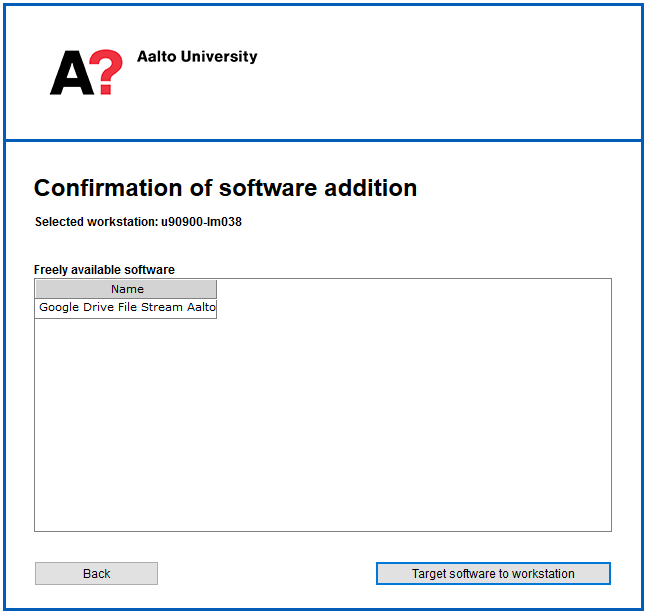Click 'Target software to workstation' button
The image size is (647, 614).
point(493,574)
